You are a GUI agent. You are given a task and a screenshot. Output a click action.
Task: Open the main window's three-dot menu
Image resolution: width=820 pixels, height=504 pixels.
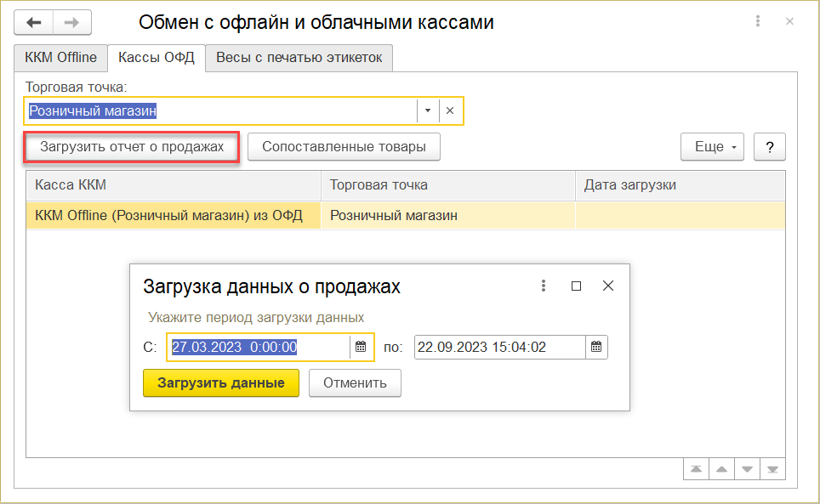coord(757,22)
